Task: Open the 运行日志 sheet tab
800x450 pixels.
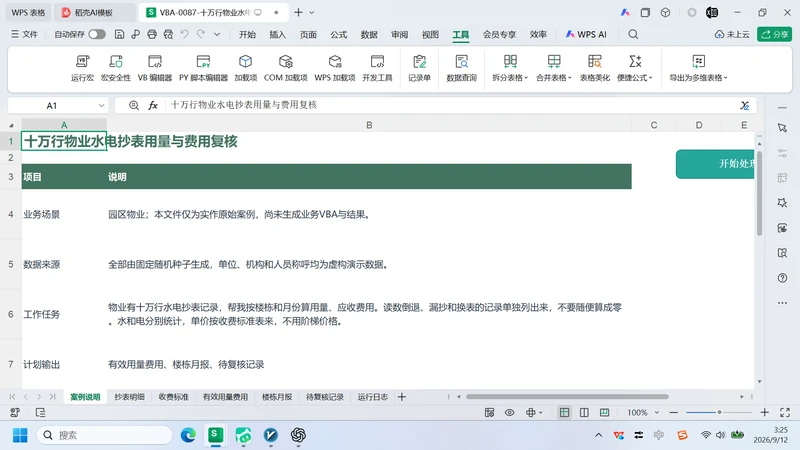Action: [372, 396]
